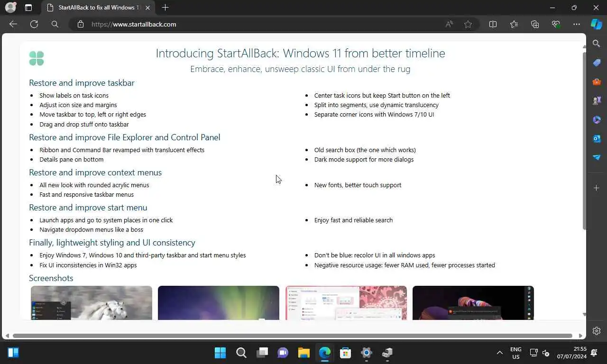Open the profile avatar icon
The width and height of the screenshot is (607, 364).
[10, 8]
